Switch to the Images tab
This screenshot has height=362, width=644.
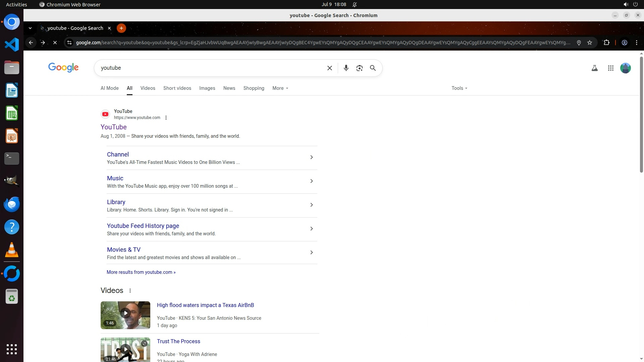point(207,88)
